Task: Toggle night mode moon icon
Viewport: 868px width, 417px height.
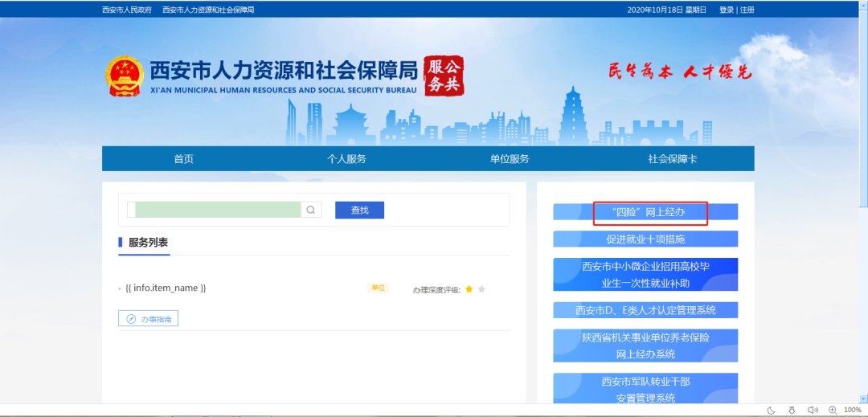Action: point(771,410)
